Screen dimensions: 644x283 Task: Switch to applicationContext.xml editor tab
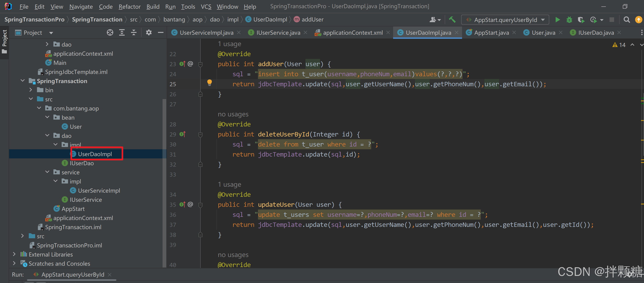click(352, 33)
